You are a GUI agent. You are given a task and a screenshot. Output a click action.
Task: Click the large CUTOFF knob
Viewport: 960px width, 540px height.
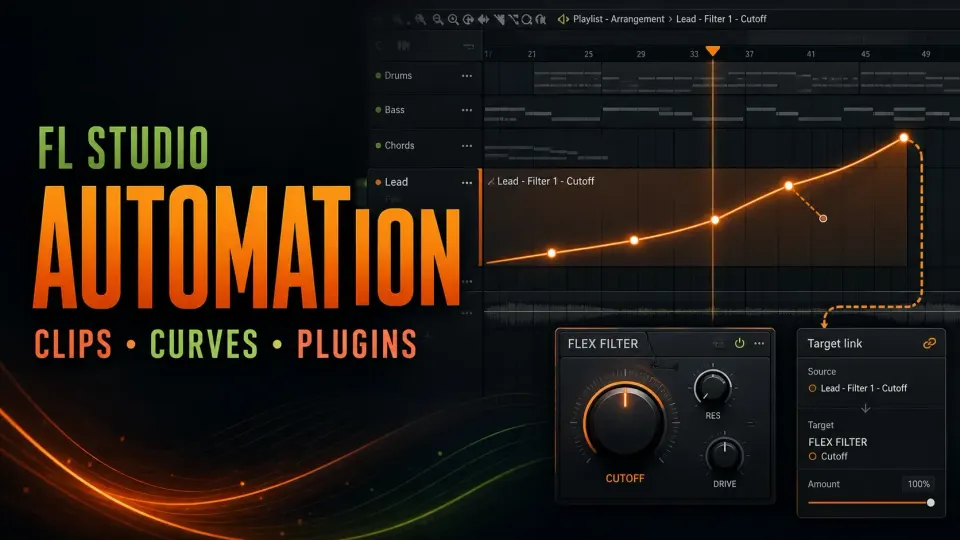(624, 421)
